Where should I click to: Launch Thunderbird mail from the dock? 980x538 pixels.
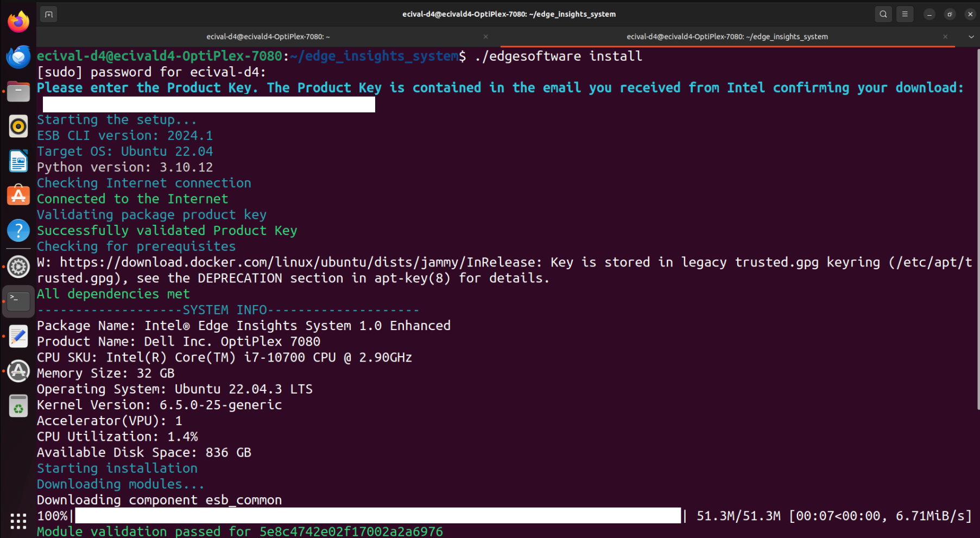[x=18, y=57]
